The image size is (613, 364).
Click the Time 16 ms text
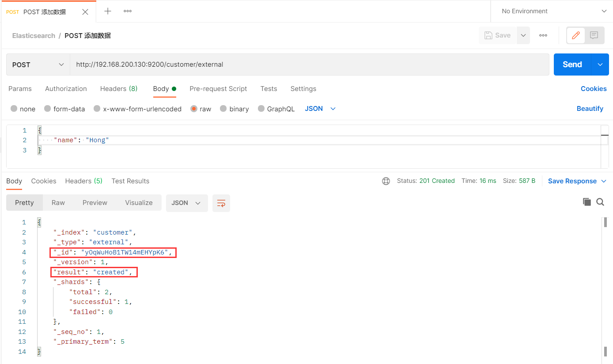[479, 181]
